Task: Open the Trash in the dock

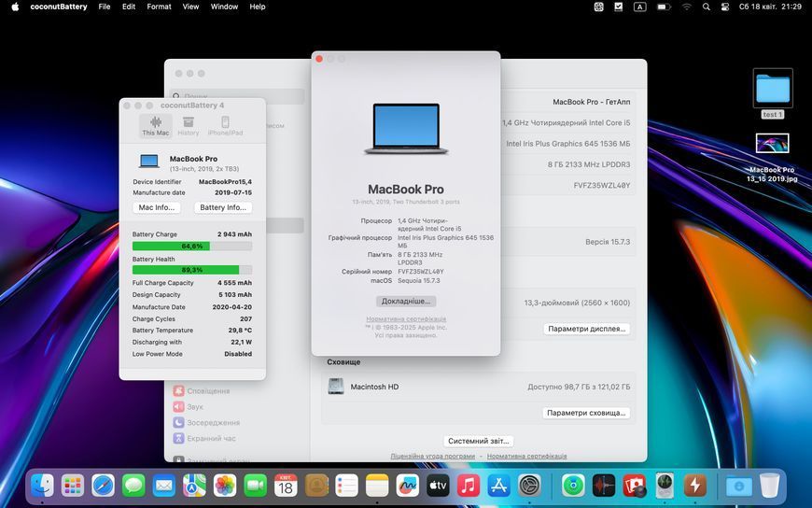Action: pos(770,486)
